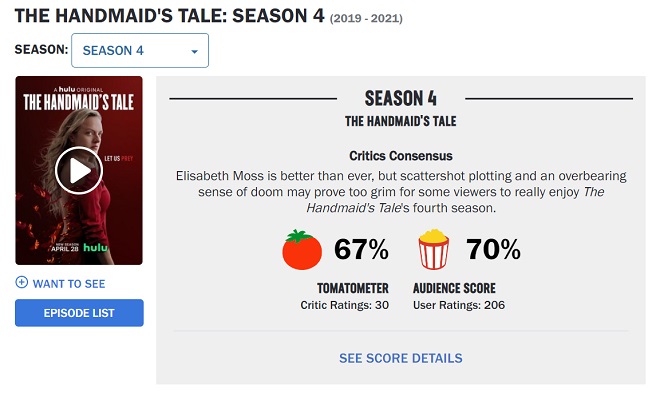
Task: Click the popcorn bucket icon
Action: (433, 250)
